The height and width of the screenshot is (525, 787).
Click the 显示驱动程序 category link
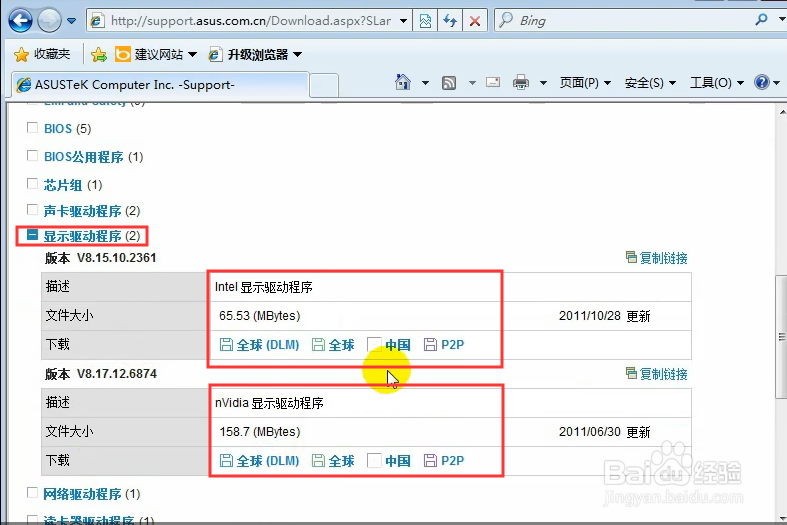click(82, 236)
